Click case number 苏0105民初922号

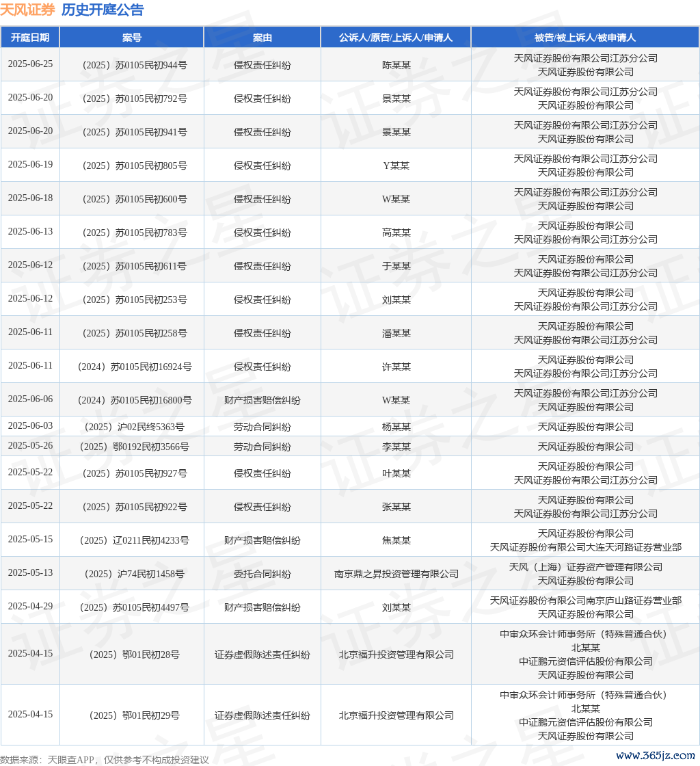tap(135, 507)
